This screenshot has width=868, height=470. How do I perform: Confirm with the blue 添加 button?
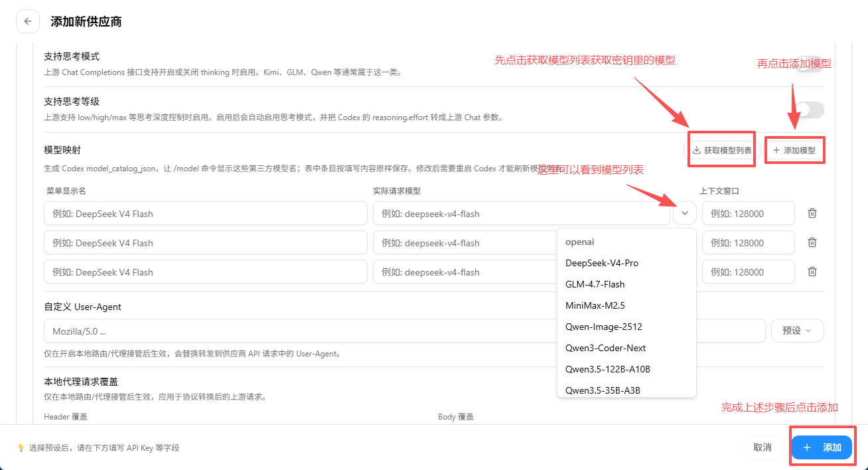822,447
